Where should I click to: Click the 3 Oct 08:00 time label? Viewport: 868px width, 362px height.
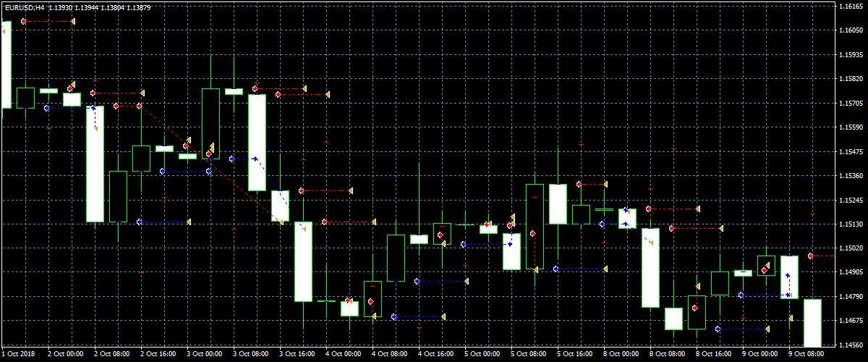click(250, 355)
